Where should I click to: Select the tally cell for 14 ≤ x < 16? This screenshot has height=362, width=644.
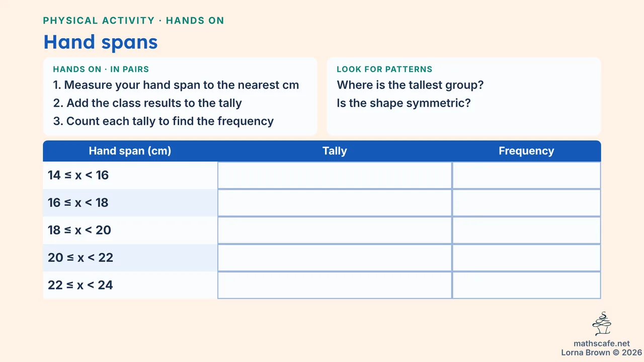click(x=335, y=175)
